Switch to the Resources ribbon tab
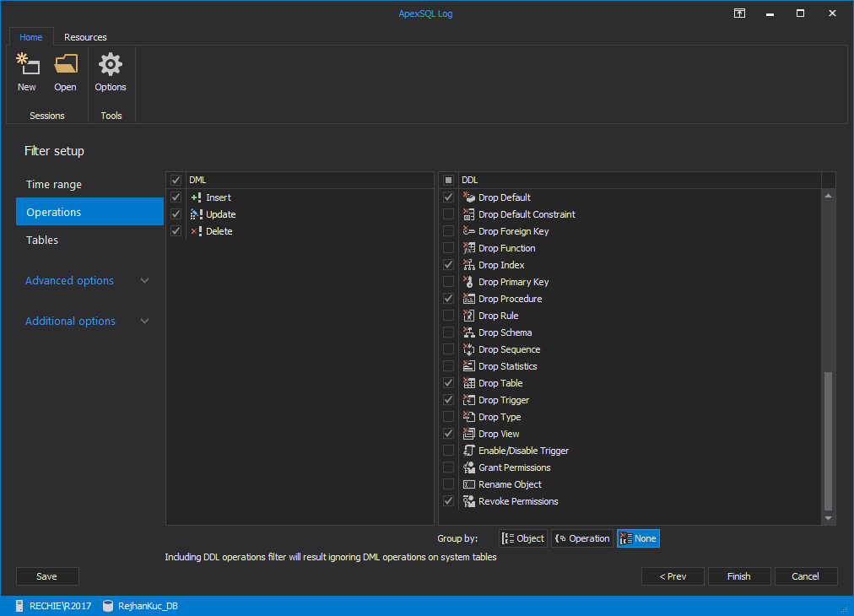854x616 pixels. 85,37
